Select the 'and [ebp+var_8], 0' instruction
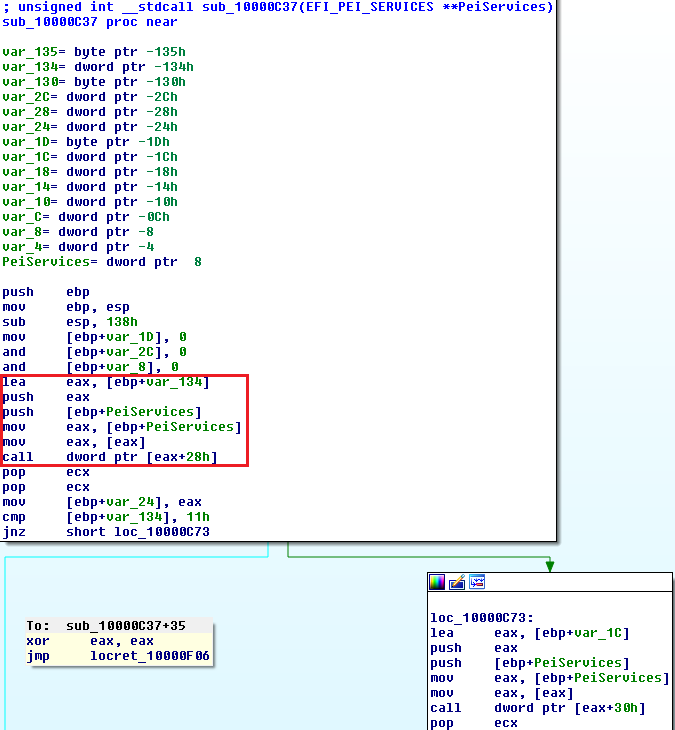The width and height of the screenshot is (675, 730). 90,367
